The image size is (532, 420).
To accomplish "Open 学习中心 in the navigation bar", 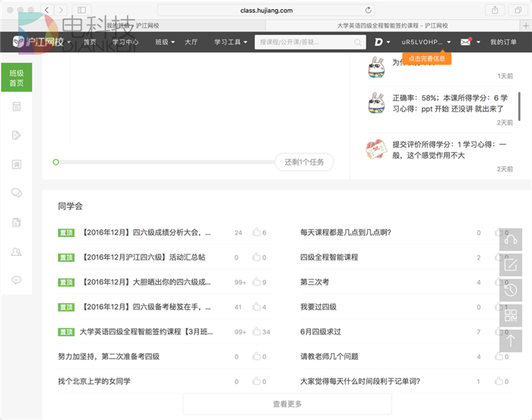I will coord(125,42).
